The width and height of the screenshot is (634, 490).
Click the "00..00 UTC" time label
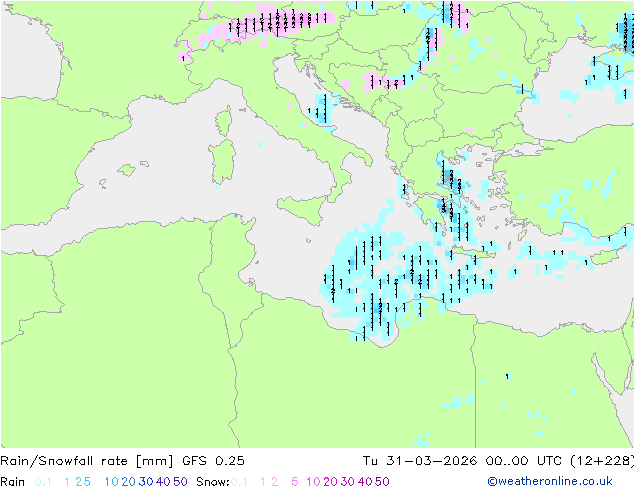click(524, 461)
